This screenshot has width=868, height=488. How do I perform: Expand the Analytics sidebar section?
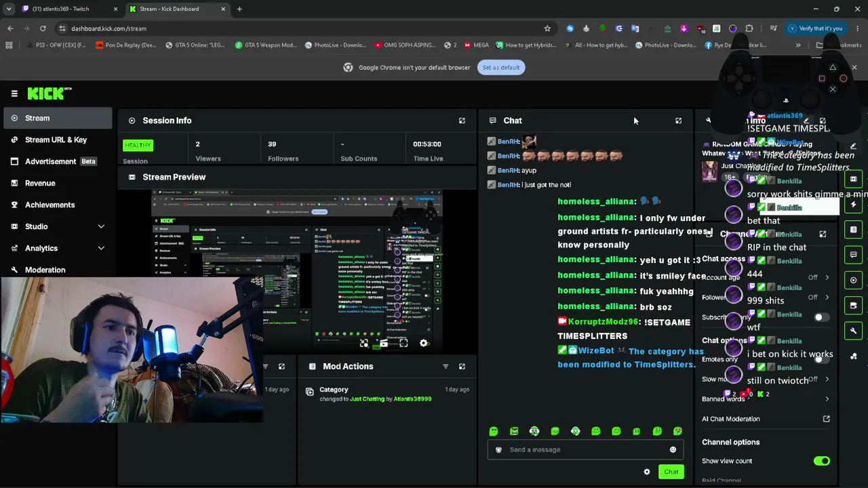[101, 248]
